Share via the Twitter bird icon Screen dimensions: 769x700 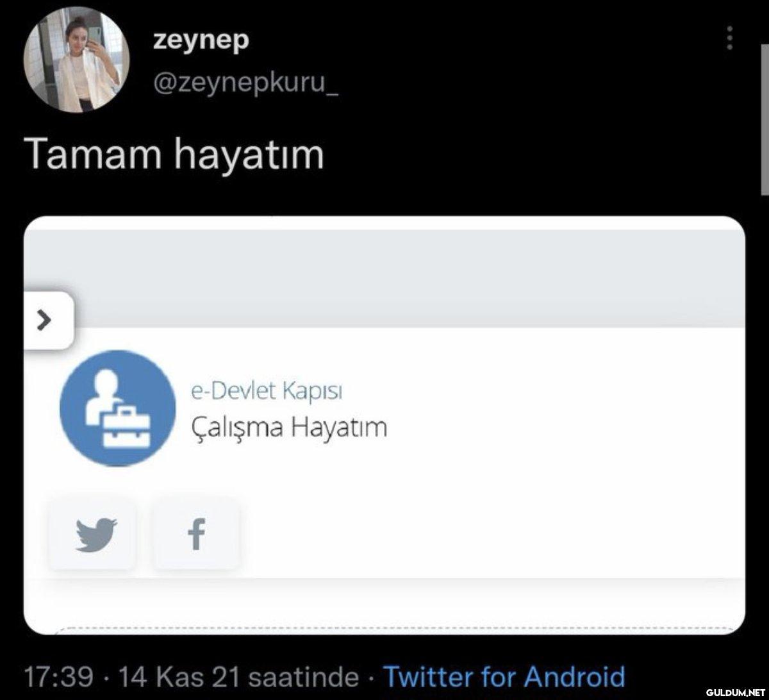(x=94, y=533)
